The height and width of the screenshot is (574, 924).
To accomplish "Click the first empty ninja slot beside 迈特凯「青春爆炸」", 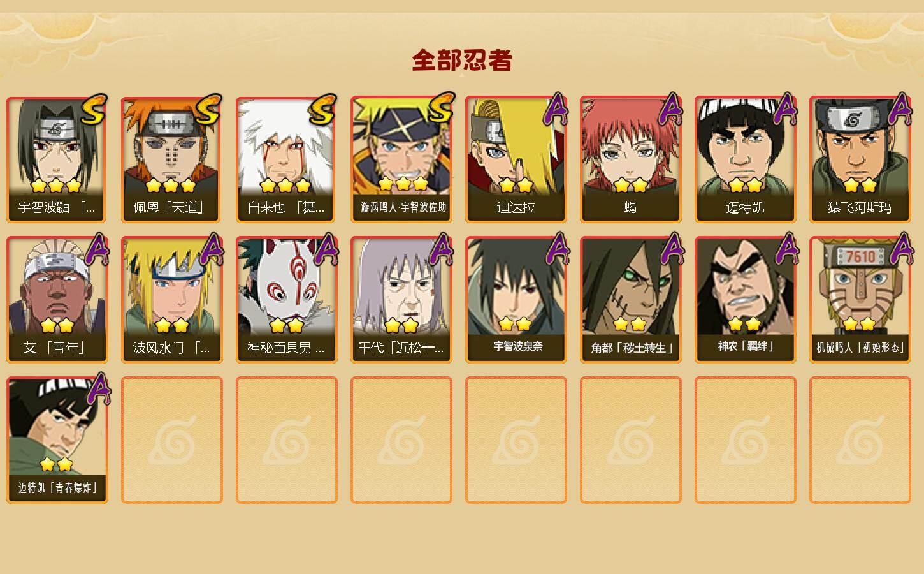I will click(171, 440).
